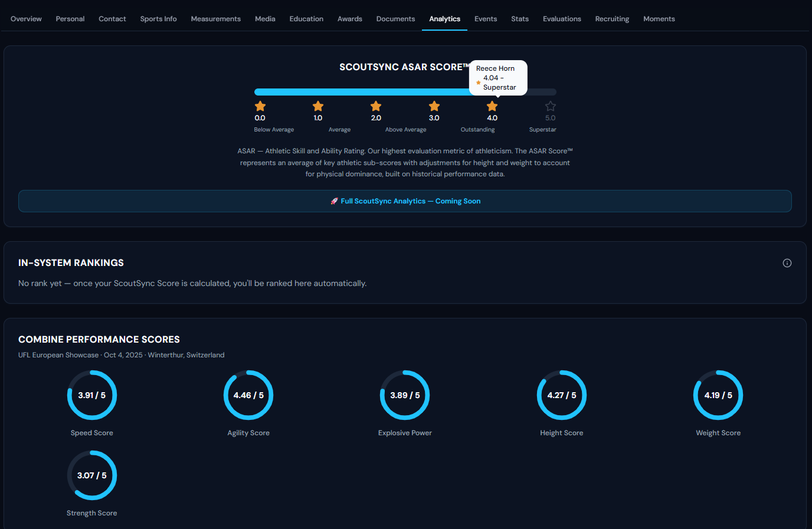Viewport: 812px width, 529px height.
Task: Switch to the Personal tab
Action: pyautogui.click(x=70, y=19)
